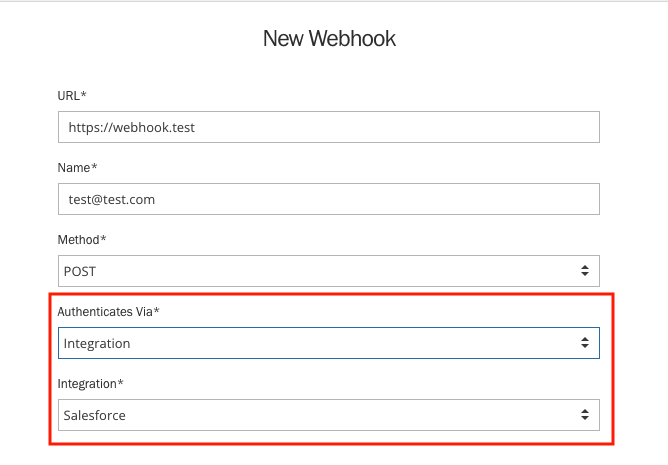
Task: Click the stepper arrows on Method dropdown
Action: [585, 271]
